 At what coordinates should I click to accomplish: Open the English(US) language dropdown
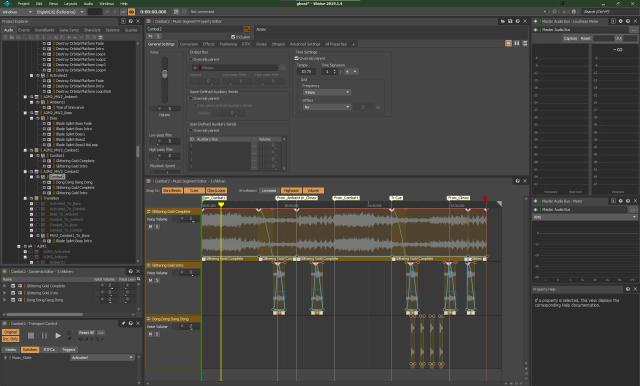[x=60, y=12]
